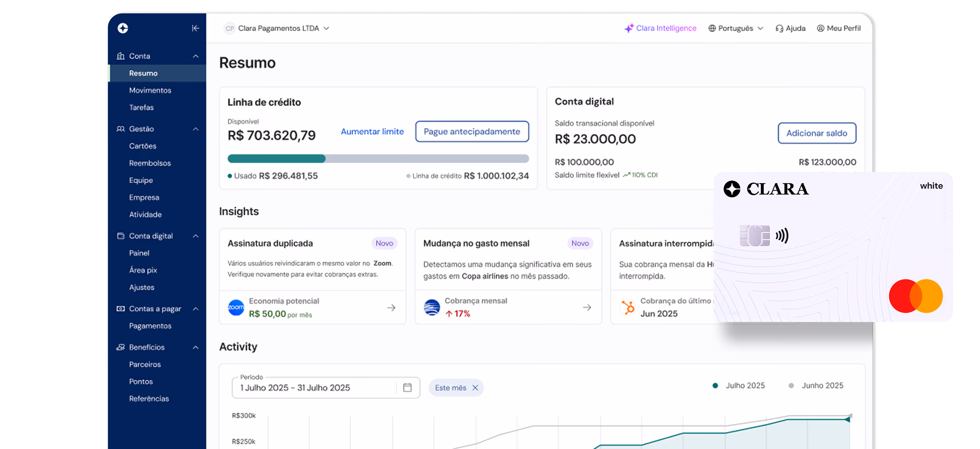The height and width of the screenshot is (449, 980).
Task: Open the Ajuda help link
Action: 791,28
